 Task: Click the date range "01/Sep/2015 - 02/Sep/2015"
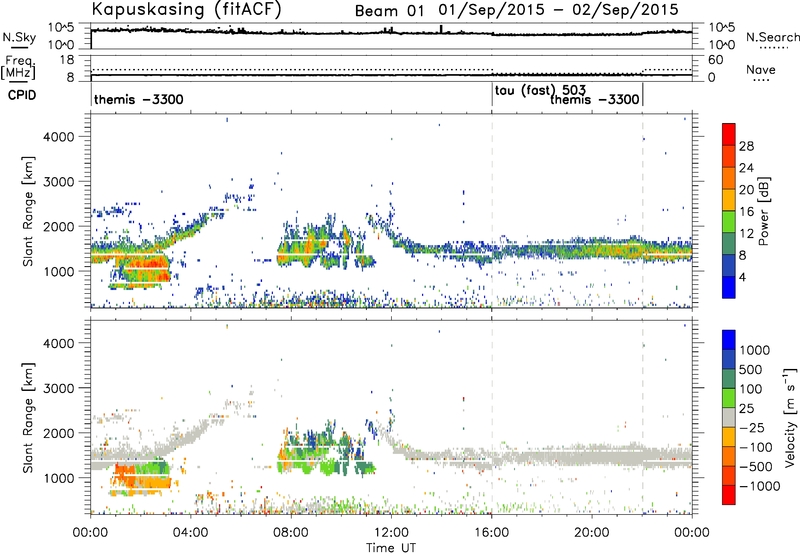pos(559,10)
